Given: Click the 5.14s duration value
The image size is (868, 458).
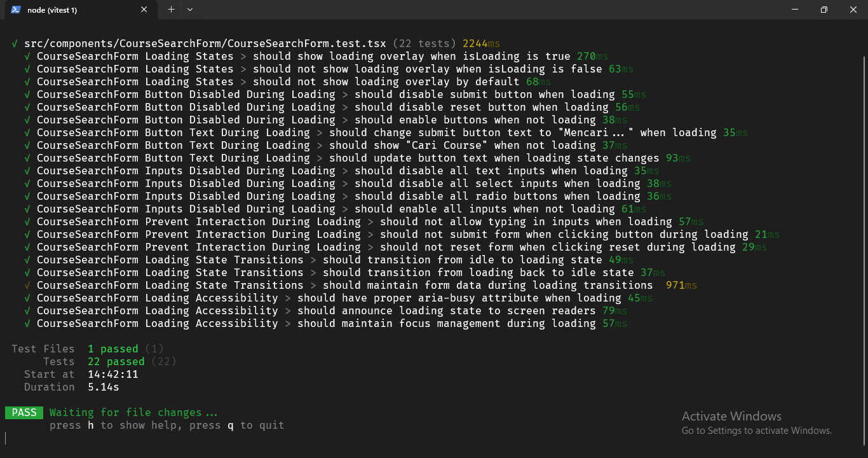Looking at the screenshot, I should (103, 387).
